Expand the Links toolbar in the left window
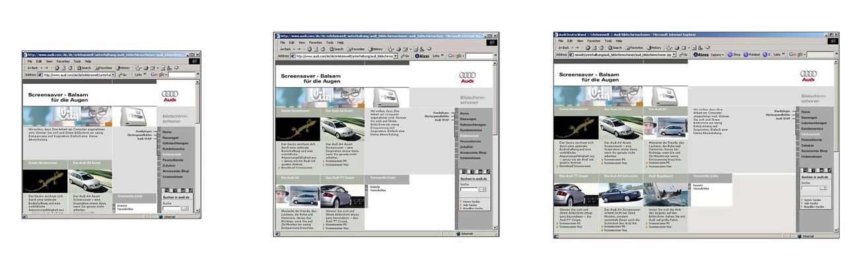868x276 pixels. [145, 75]
